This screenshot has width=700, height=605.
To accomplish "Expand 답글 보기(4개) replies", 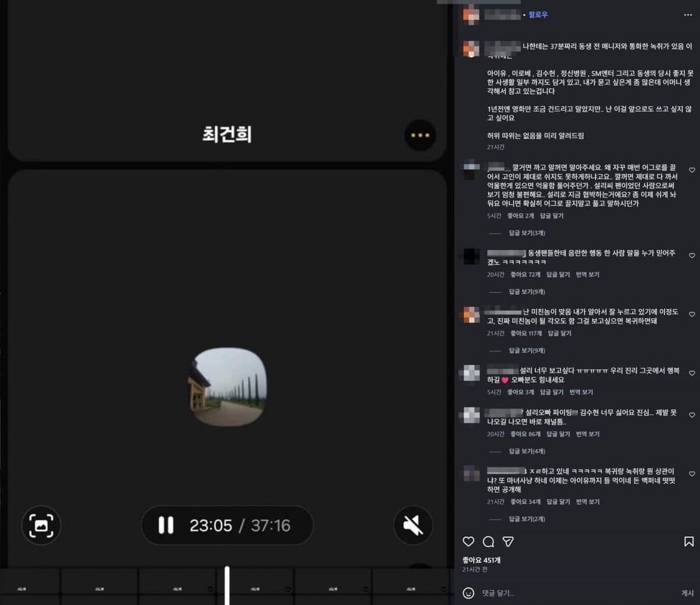I will point(527,451).
